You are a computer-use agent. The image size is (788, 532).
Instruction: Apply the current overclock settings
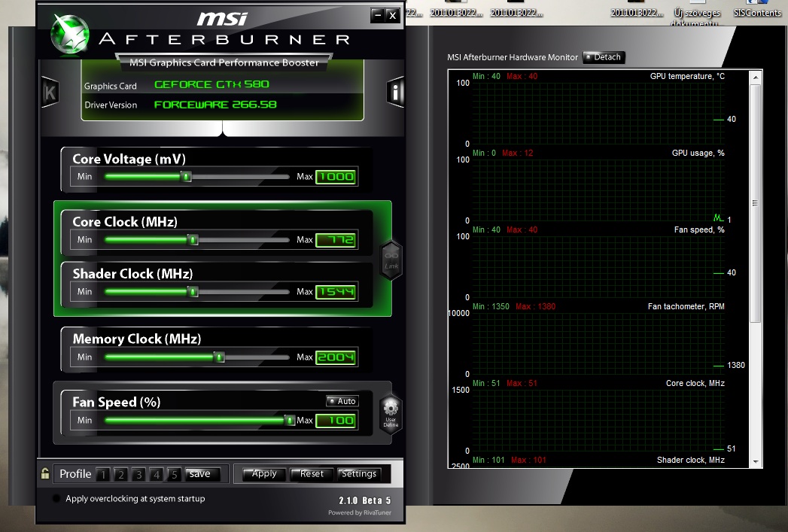pyautogui.click(x=264, y=474)
